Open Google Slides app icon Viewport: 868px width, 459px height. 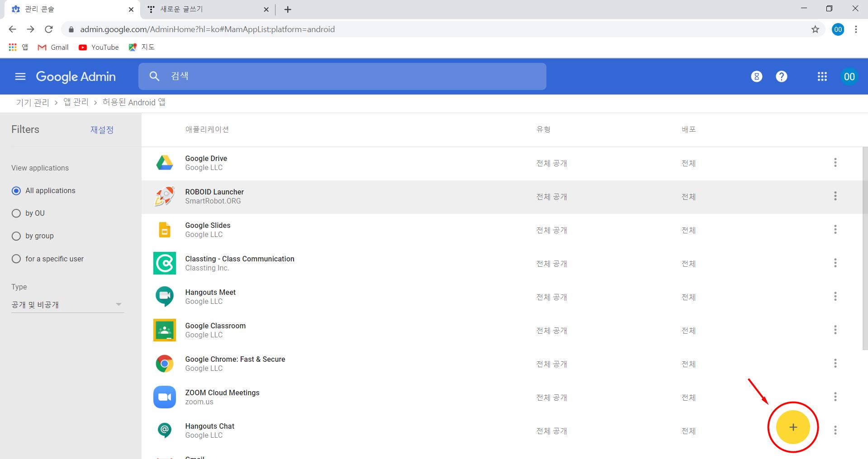click(x=165, y=230)
